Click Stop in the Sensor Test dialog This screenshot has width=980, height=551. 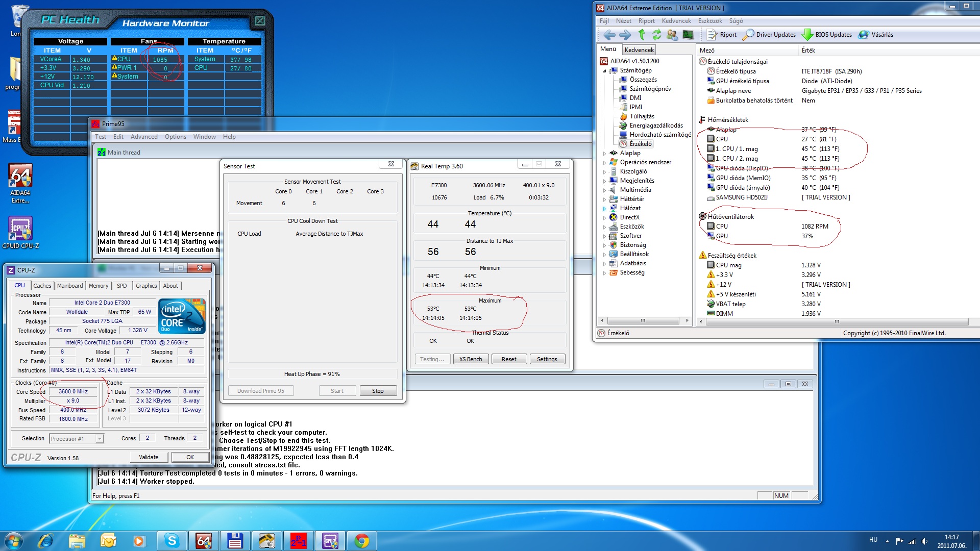pyautogui.click(x=378, y=391)
